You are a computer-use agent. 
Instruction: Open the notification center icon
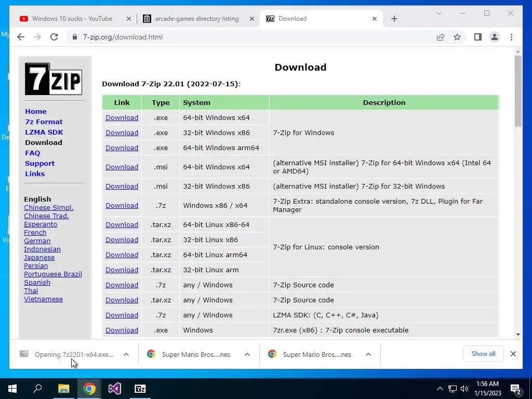coord(516,390)
